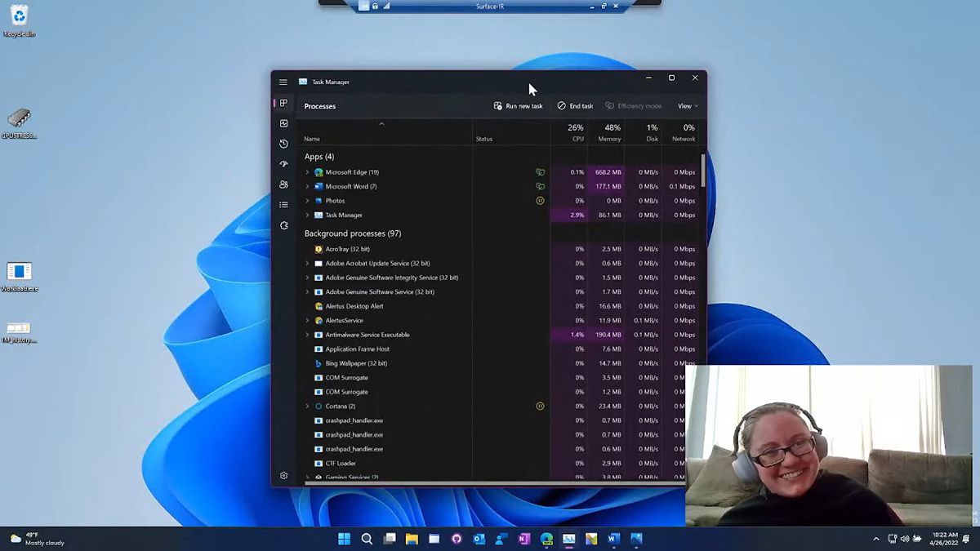
Task: Sort processes by CPU column header
Action: click(576, 133)
